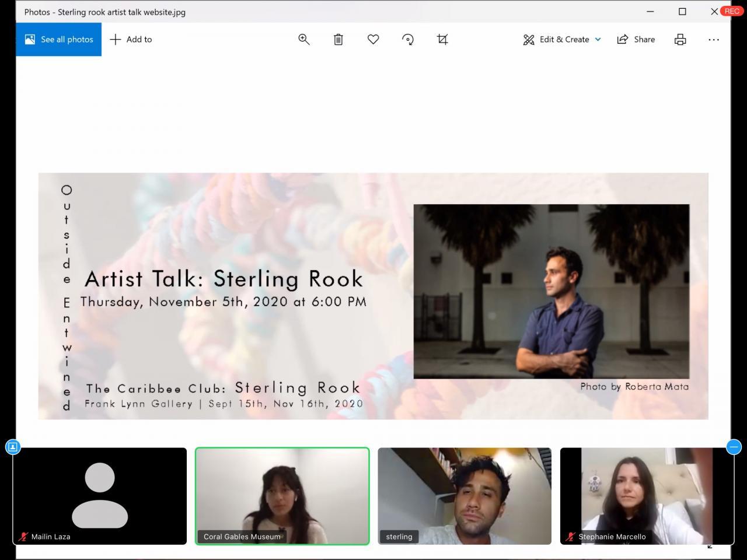Screen dimensions: 747x560
Task: Print the photo using printer icon
Action: point(680,40)
